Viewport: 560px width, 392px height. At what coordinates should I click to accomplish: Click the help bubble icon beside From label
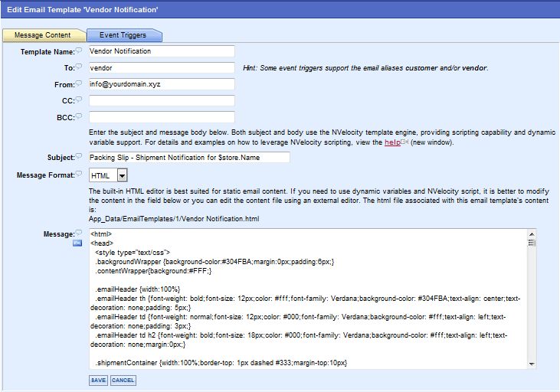[79, 83]
